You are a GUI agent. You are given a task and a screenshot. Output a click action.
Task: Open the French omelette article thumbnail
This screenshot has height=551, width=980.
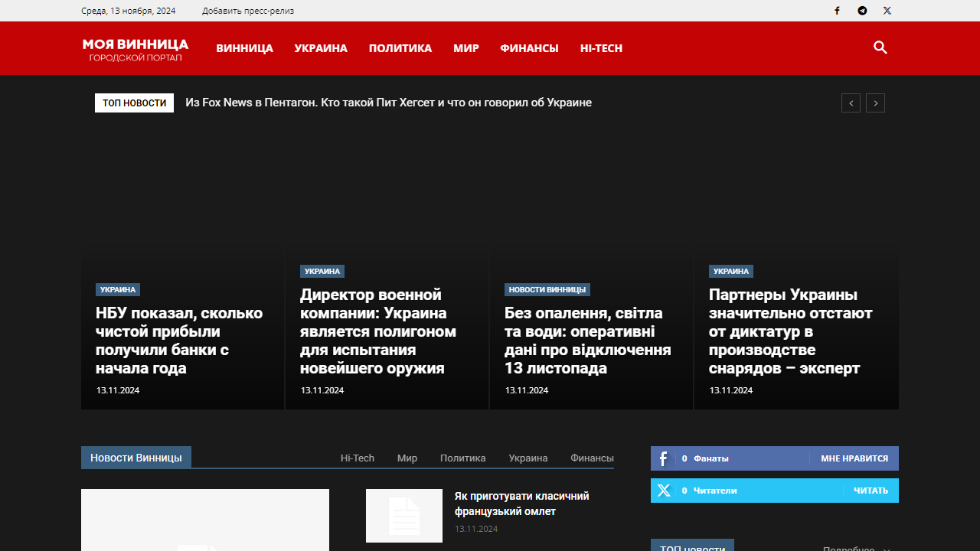(404, 516)
